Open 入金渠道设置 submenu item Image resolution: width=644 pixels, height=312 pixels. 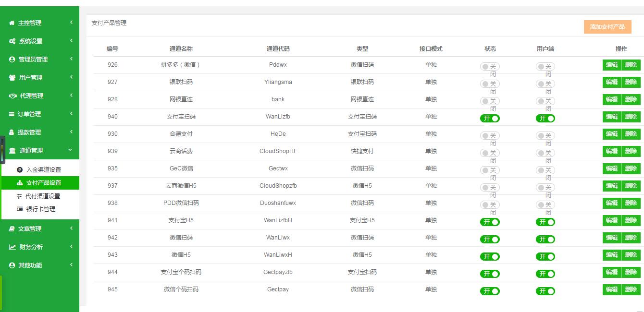43,170
